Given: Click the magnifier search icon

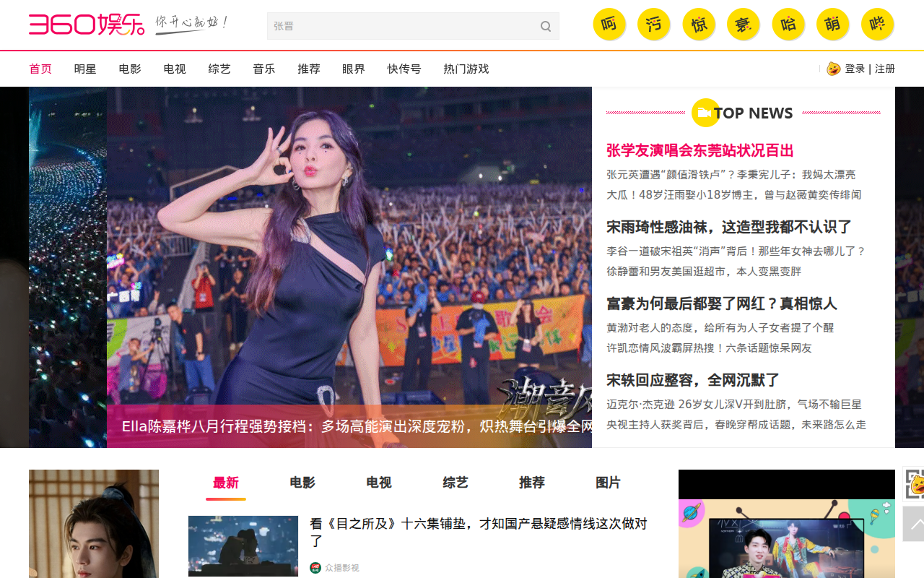Looking at the screenshot, I should [546, 27].
